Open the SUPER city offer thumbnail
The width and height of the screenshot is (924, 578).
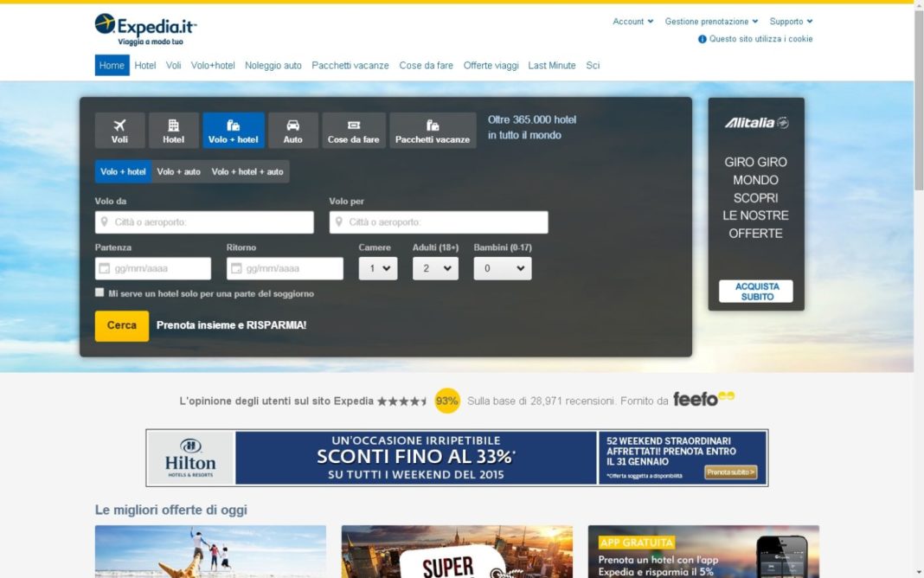458,551
